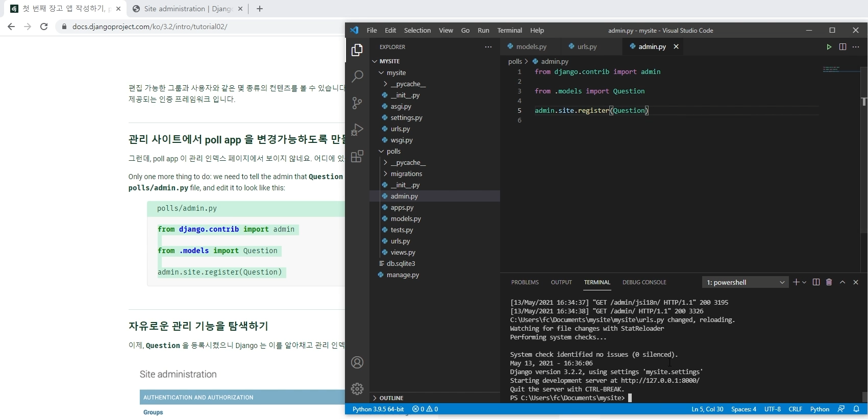Change encoding via UTF-8

click(x=773, y=409)
